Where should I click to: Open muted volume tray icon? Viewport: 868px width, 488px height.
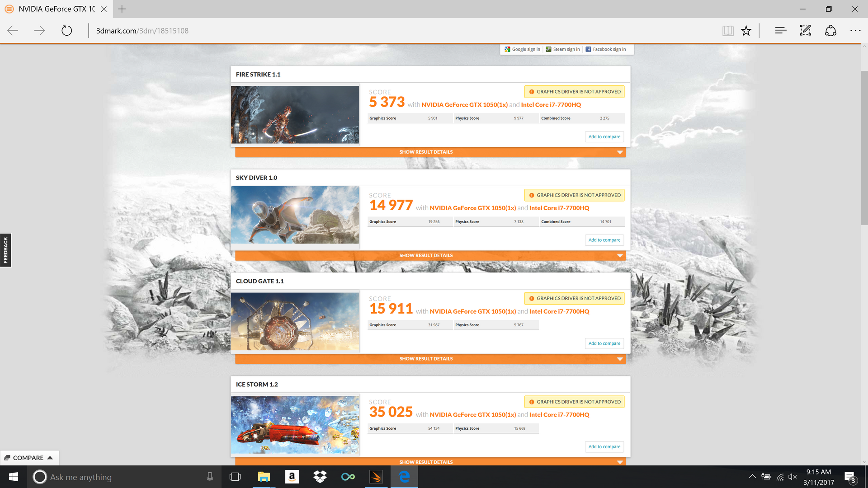click(x=793, y=477)
